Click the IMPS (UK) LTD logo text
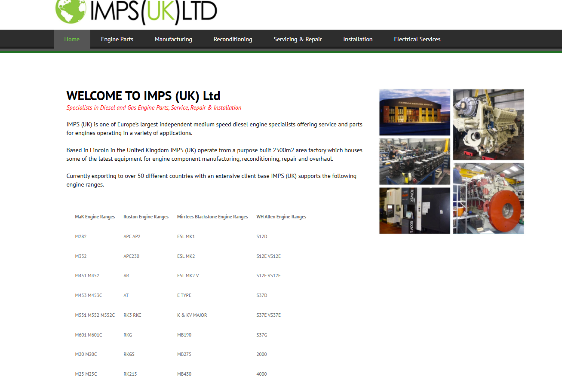 (x=153, y=11)
